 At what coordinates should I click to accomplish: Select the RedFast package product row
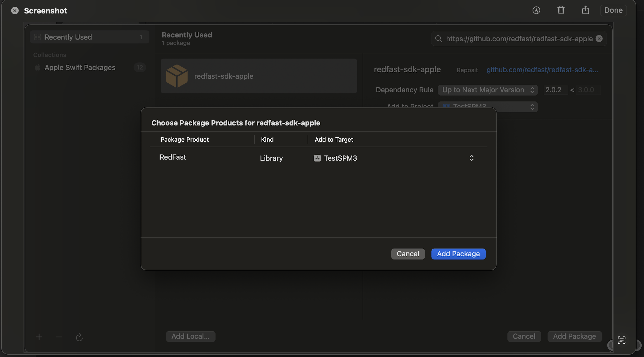point(318,158)
